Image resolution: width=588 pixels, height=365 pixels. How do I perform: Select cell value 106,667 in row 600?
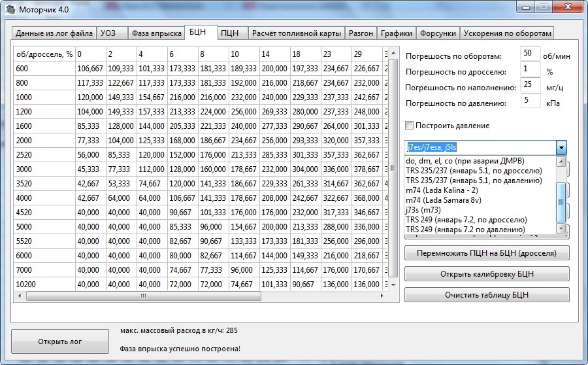[x=90, y=69]
